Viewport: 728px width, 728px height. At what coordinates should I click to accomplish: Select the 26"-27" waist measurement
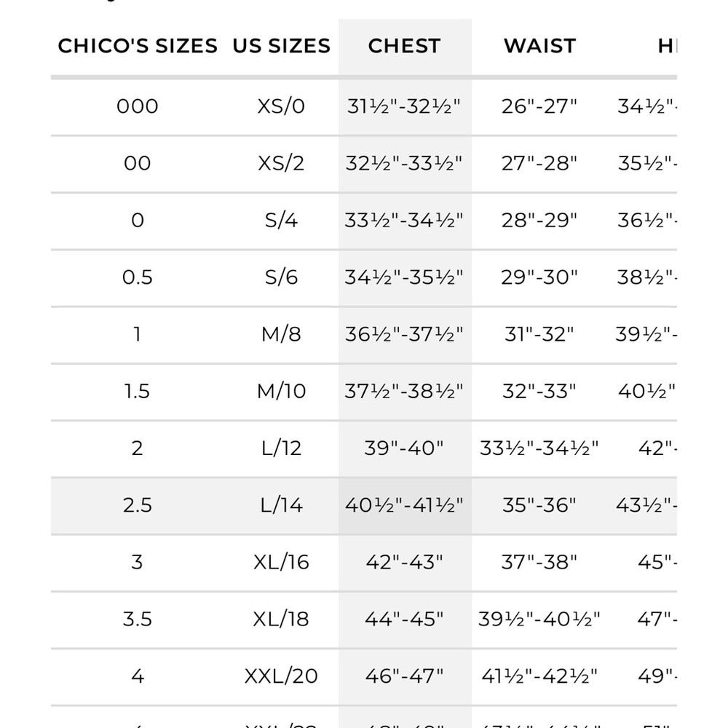(x=539, y=106)
